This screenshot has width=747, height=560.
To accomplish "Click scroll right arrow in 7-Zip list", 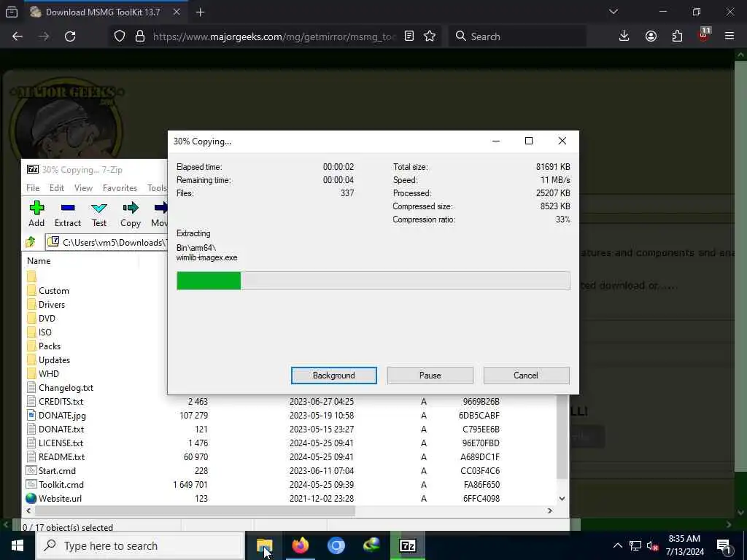I will pos(550,510).
